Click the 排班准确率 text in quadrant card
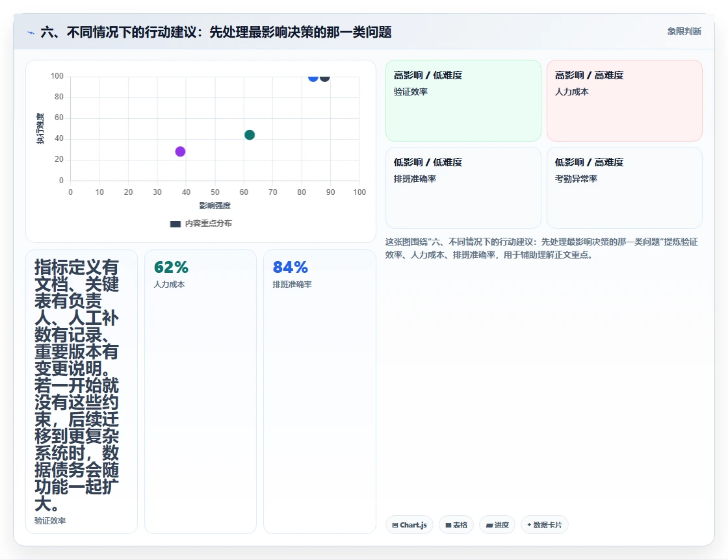Screen dimensions: 728x560 tap(415, 179)
